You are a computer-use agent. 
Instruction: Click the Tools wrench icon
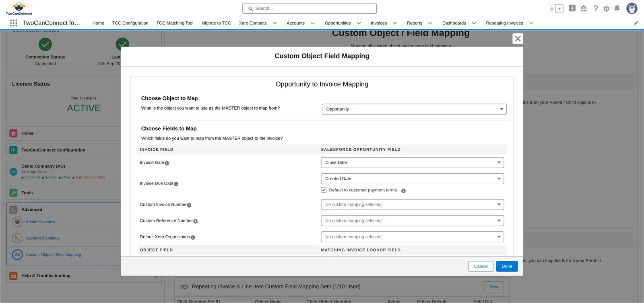tap(14, 193)
